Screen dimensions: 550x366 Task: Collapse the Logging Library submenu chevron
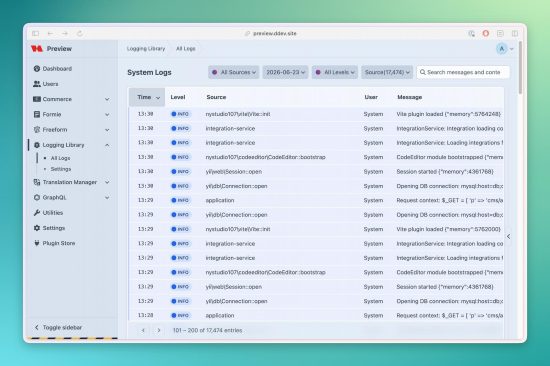click(x=107, y=145)
